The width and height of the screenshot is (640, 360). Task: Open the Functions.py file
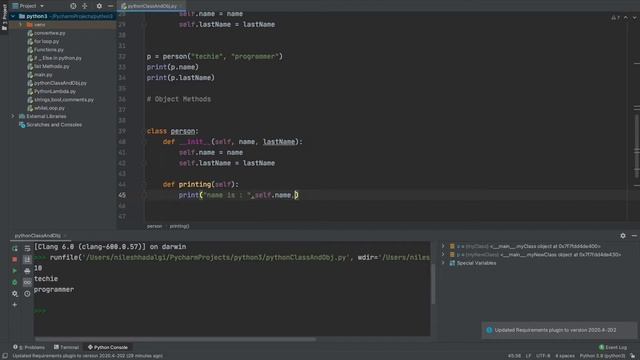click(49, 50)
